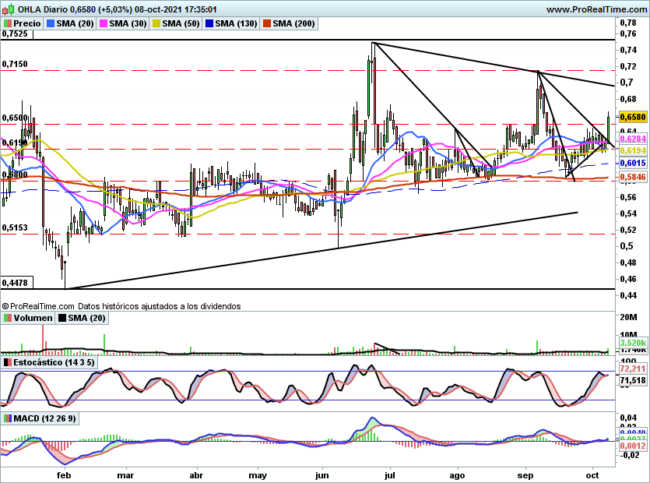Click the 0,7525 resistance level label
The image size is (650, 483).
coord(15,34)
